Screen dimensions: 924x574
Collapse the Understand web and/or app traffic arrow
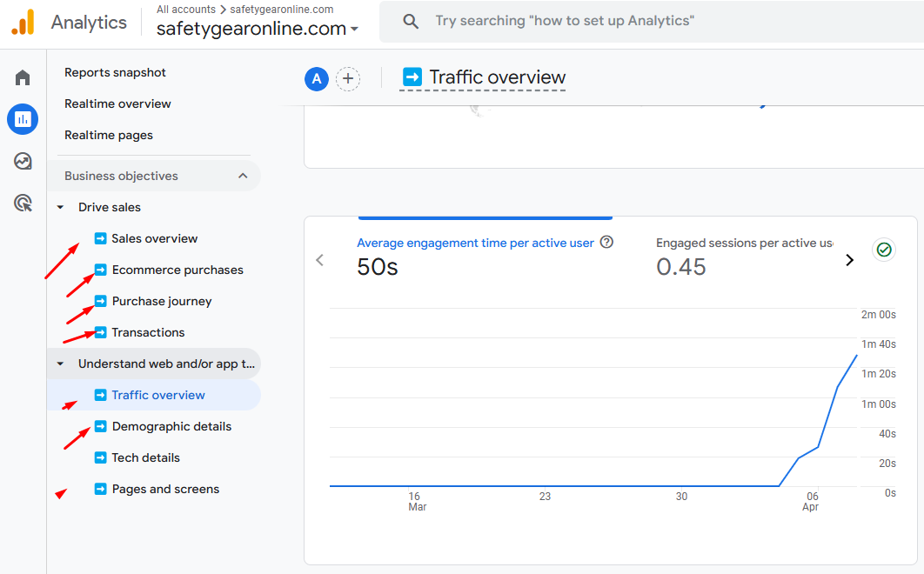[x=60, y=364]
